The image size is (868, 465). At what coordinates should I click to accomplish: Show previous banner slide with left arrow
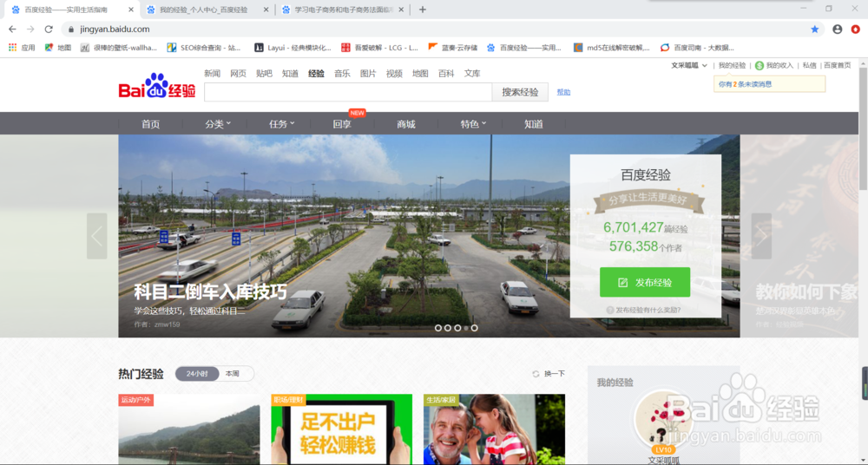[x=97, y=236]
